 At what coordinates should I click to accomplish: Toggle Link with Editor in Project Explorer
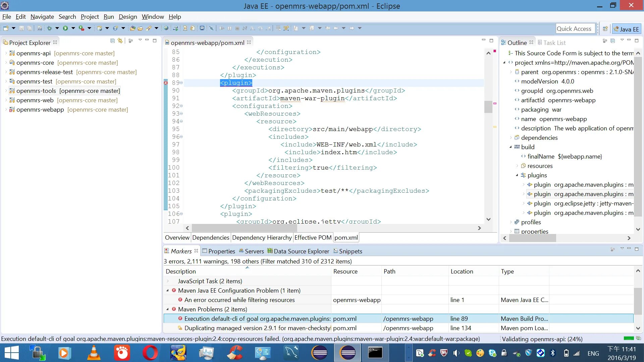click(120, 41)
